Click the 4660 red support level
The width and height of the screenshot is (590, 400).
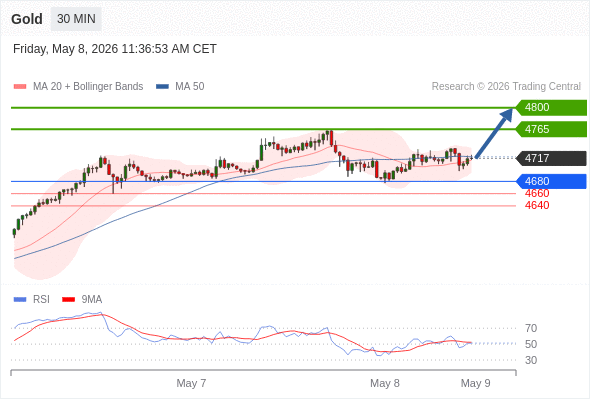coord(537,193)
